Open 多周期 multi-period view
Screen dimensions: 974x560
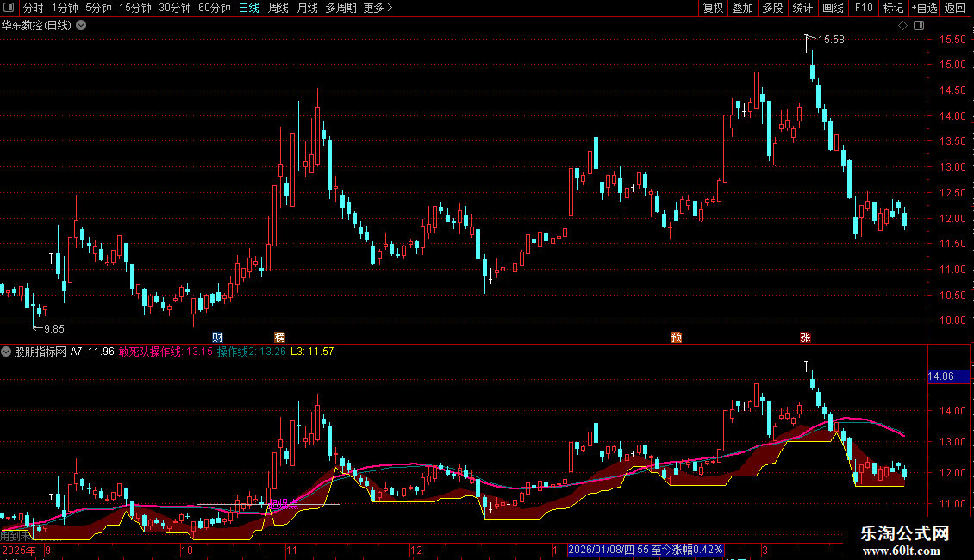tap(340, 8)
